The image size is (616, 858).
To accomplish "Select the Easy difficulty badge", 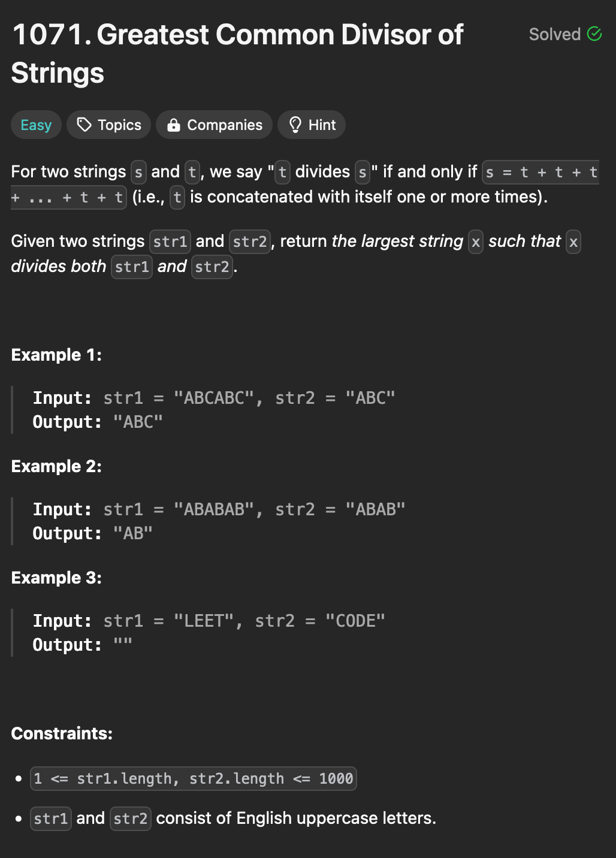I will coord(36,125).
